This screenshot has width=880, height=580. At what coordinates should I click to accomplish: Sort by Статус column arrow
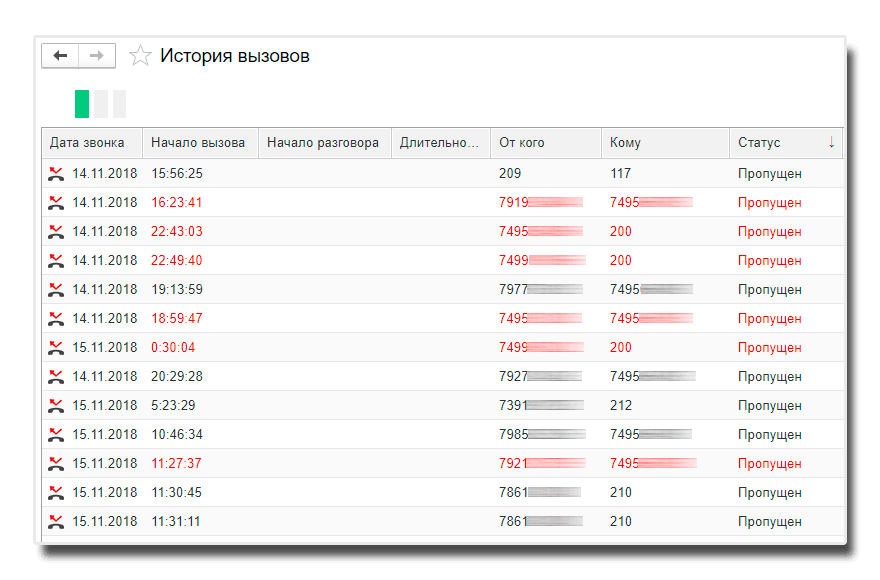[x=831, y=143]
